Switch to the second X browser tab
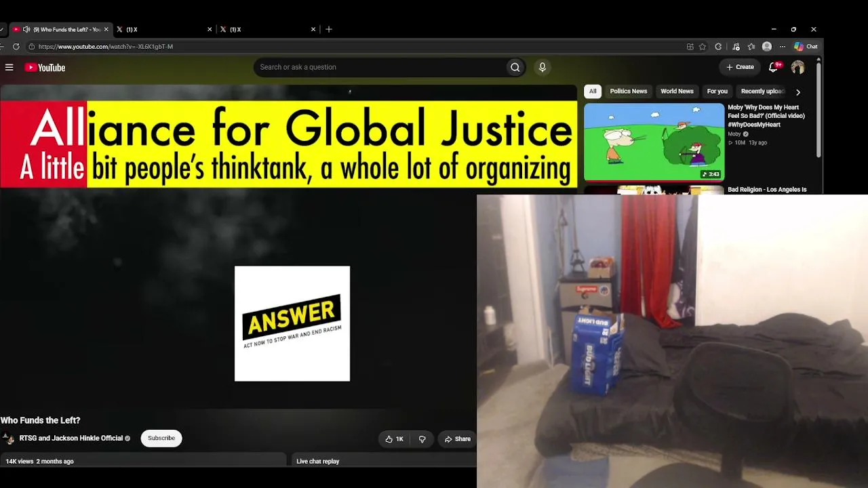Viewport: 868px width, 488px height. pyautogui.click(x=164, y=29)
